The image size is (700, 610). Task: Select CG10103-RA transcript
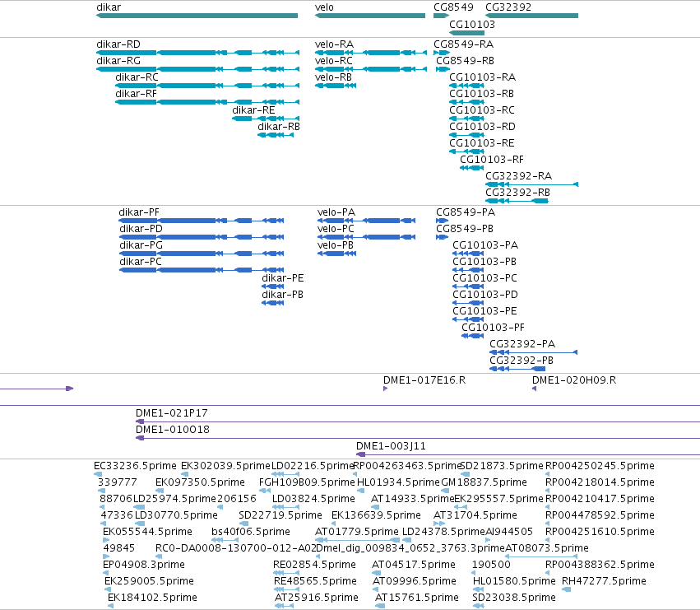(466, 86)
